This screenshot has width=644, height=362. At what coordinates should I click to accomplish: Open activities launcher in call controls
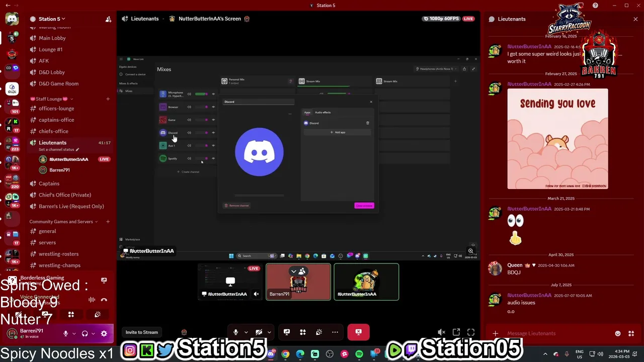(x=302, y=332)
